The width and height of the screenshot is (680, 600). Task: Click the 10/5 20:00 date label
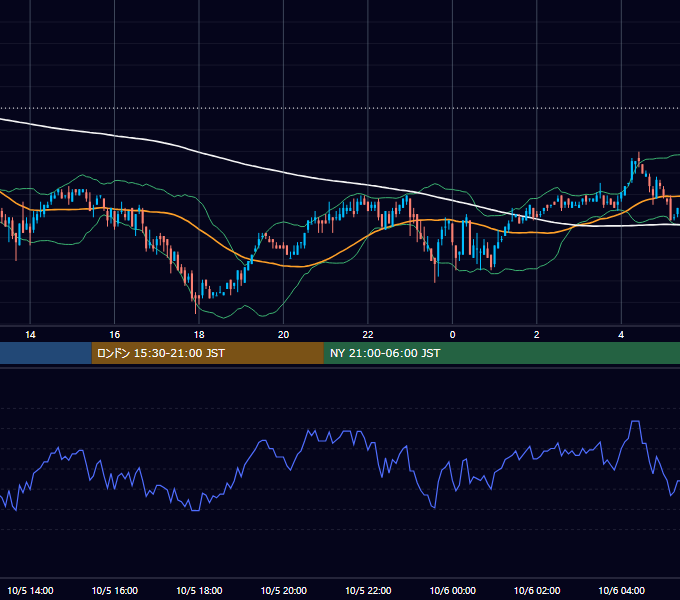(x=284, y=590)
